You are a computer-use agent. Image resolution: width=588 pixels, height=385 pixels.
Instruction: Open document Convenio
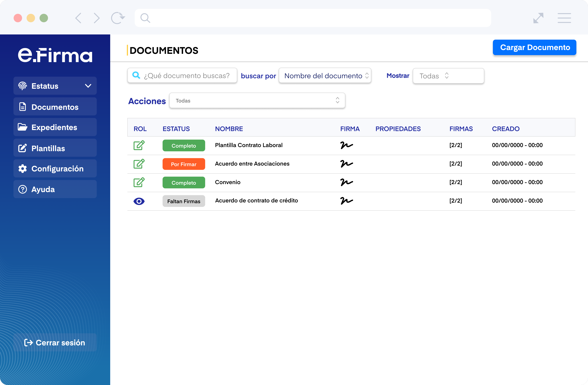227,182
